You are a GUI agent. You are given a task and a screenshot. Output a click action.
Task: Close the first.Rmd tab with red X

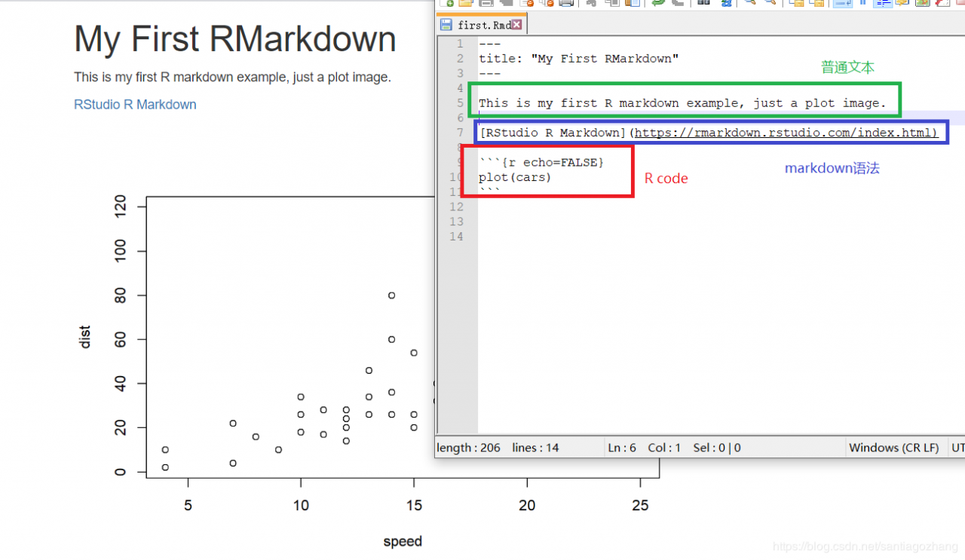point(517,25)
